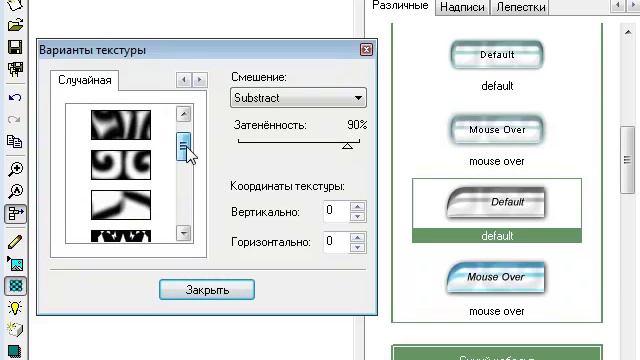Select the diagonal blur texture thumbnail
This screenshot has width=640, height=360.
click(121, 205)
